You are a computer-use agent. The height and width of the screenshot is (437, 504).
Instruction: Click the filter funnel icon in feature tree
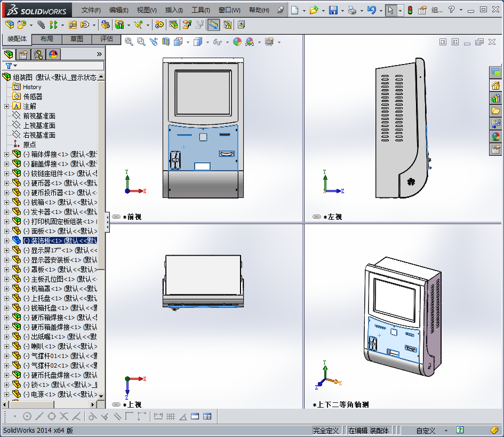(x=9, y=66)
